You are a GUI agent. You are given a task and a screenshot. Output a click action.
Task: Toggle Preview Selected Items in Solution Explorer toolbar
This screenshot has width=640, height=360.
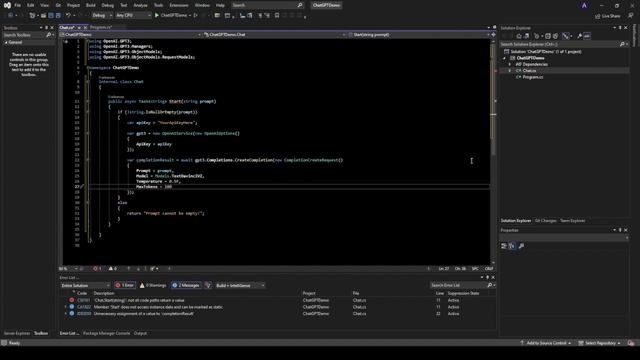(x=587, y=36)
